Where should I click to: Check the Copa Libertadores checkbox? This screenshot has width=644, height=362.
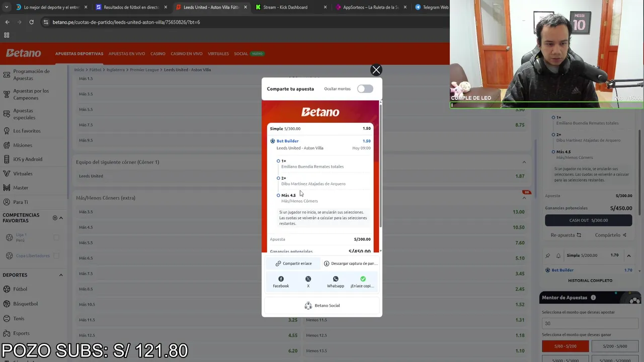click(x=56, y=256)
